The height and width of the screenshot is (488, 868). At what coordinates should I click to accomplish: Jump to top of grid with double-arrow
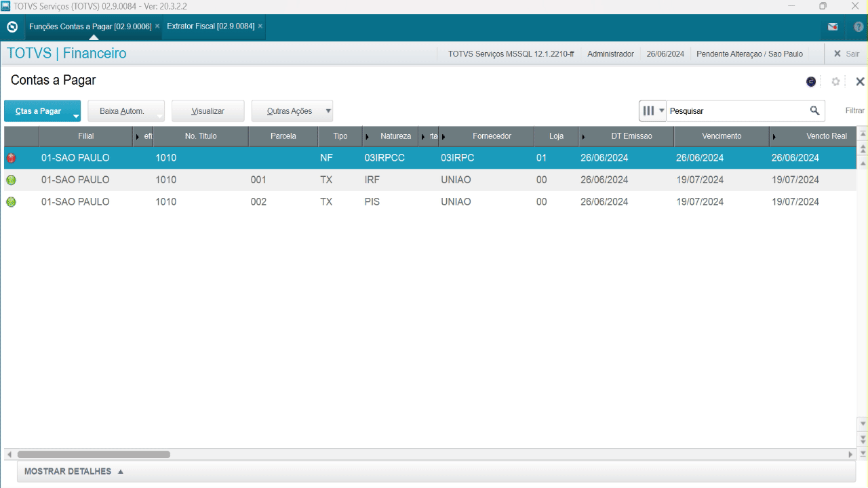click(863, 148)
